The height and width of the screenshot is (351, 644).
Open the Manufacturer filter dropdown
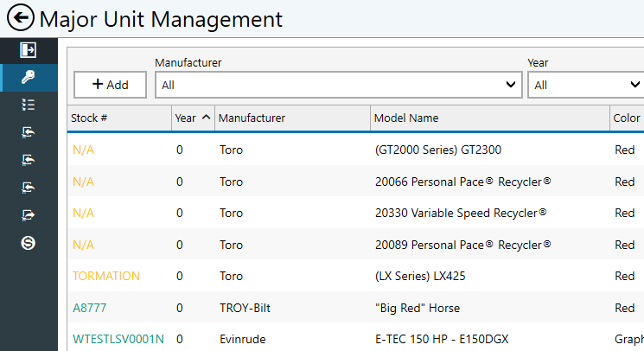(339, 85)
